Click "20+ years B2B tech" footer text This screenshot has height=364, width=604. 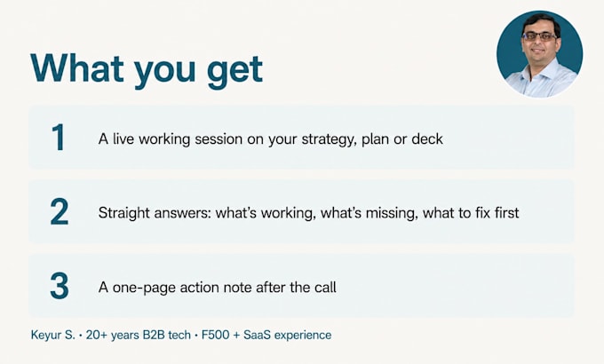(139, 335)
